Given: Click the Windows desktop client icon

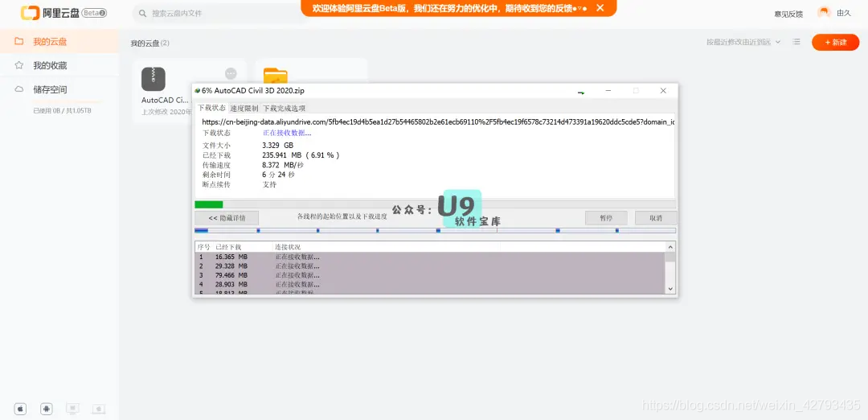Looking at the screenshot, I should [x=72, y=409].
